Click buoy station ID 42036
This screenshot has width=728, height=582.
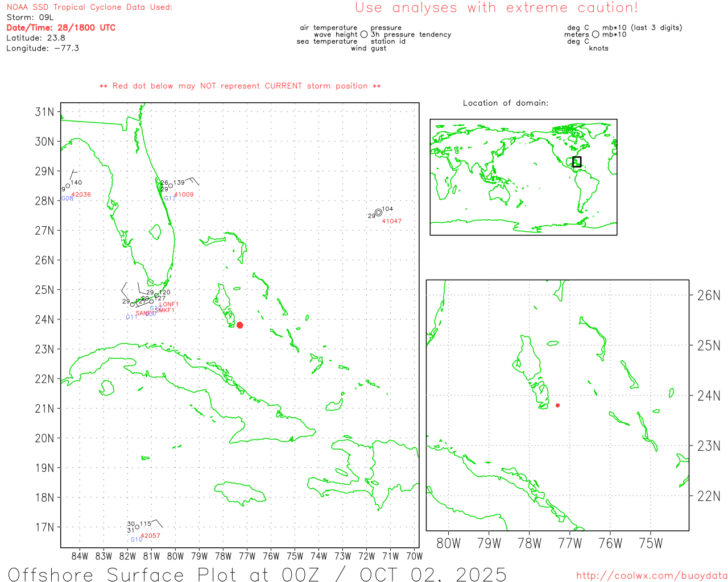click(81, 194)
